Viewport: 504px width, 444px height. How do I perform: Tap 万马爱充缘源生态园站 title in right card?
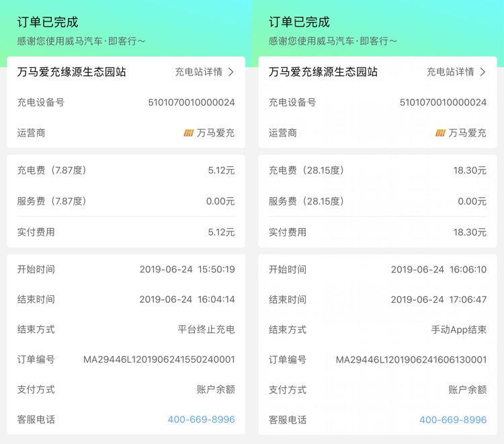pyautogui.click(x=323, y=72)
